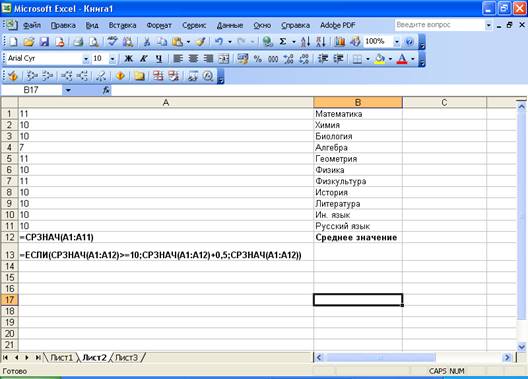The width and height of the screenshot is (528, 379).
Task: Click the Введите вопрос help field
Action: pyautogui.click(x=439, y=25)
